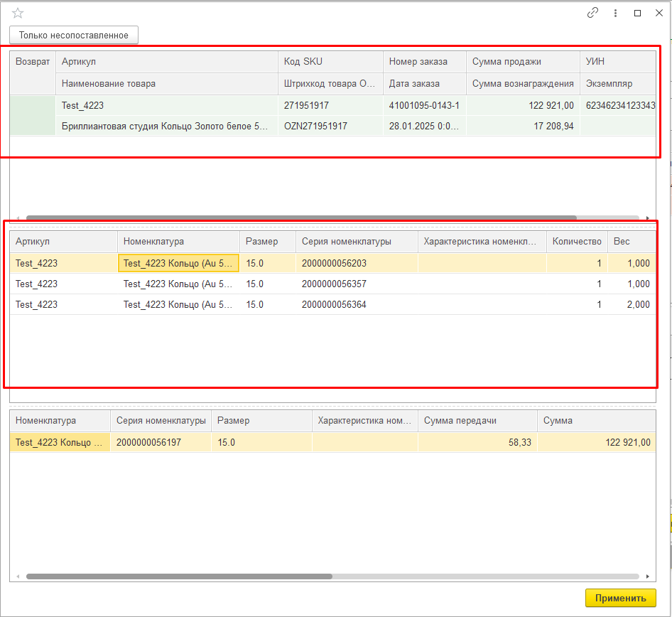Click 'Сумма' column header in bottom table
Screen dimensions: 672x617
click(x=597, y=421)
